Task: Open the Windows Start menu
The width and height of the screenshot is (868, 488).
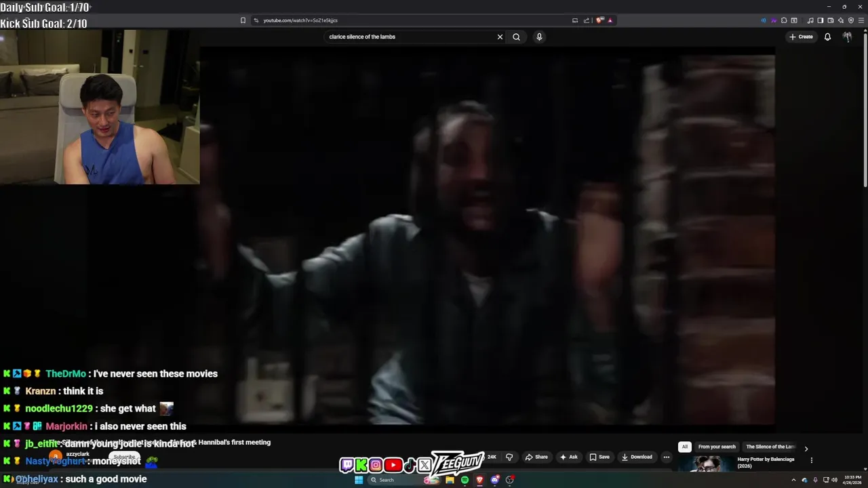Action: click(359, 480)
